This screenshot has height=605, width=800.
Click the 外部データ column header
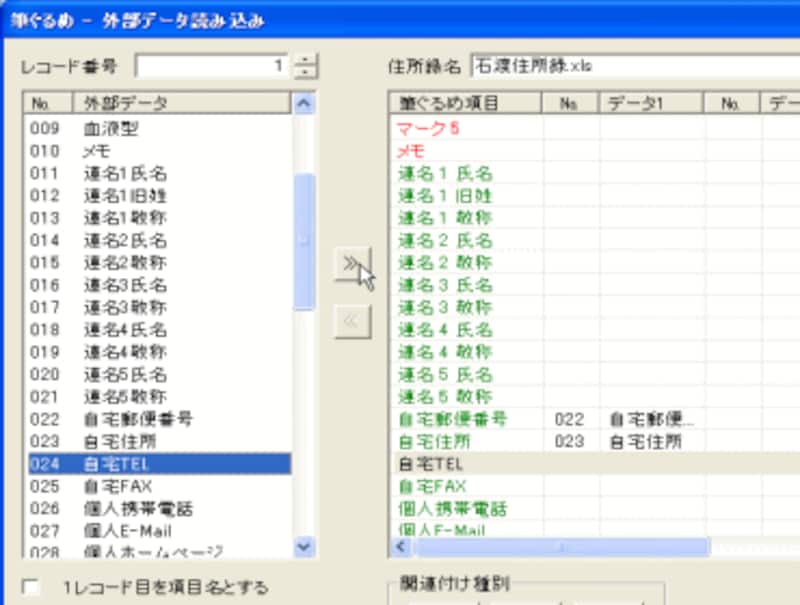coord(183,103)
